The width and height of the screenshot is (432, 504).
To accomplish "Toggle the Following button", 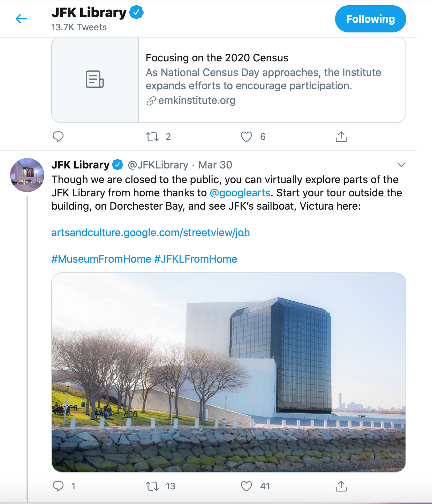I will pyautogui.click(x=370, y=19).
